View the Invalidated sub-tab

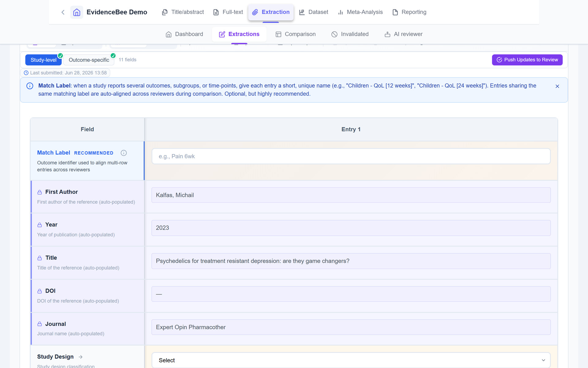coord(350,34)
